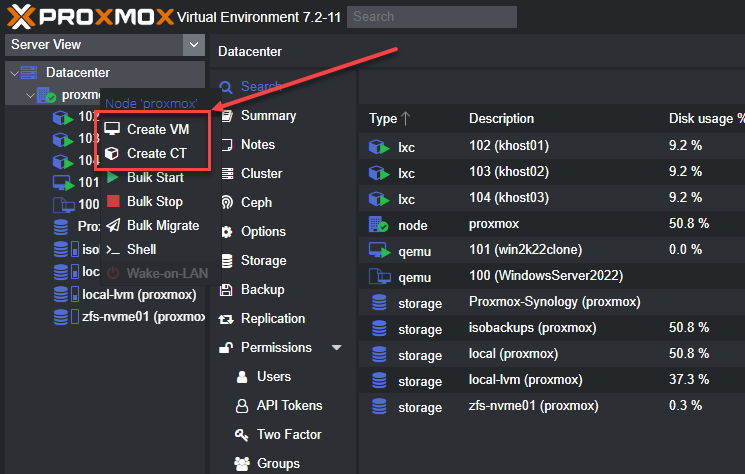This screenshot has height=474, width=745.
Task: Click the Ceph icon in sidebar
Action: tap(225, 203)
